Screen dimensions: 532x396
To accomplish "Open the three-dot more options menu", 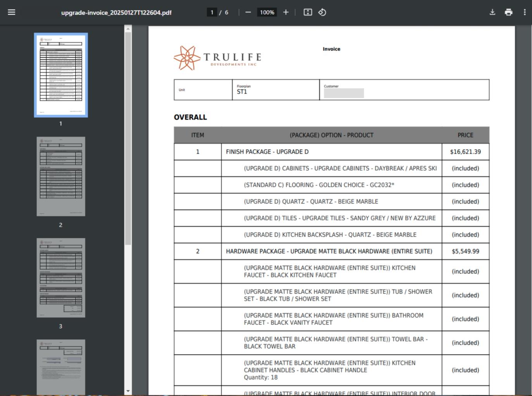I will pos(525,12).
